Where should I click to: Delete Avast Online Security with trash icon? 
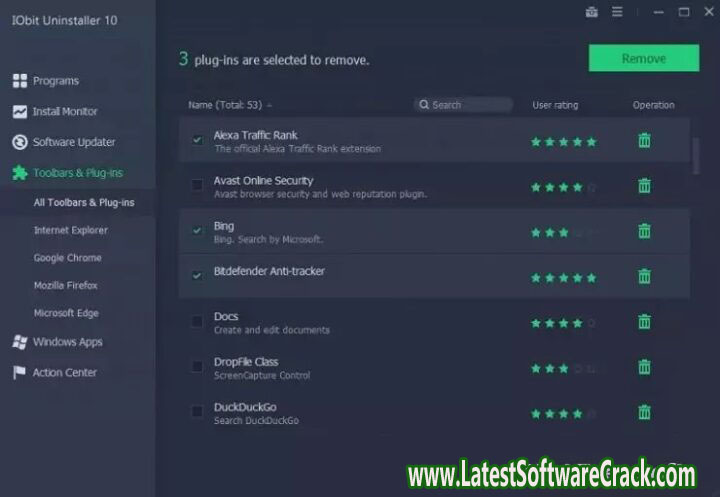(x=644, y=186)
